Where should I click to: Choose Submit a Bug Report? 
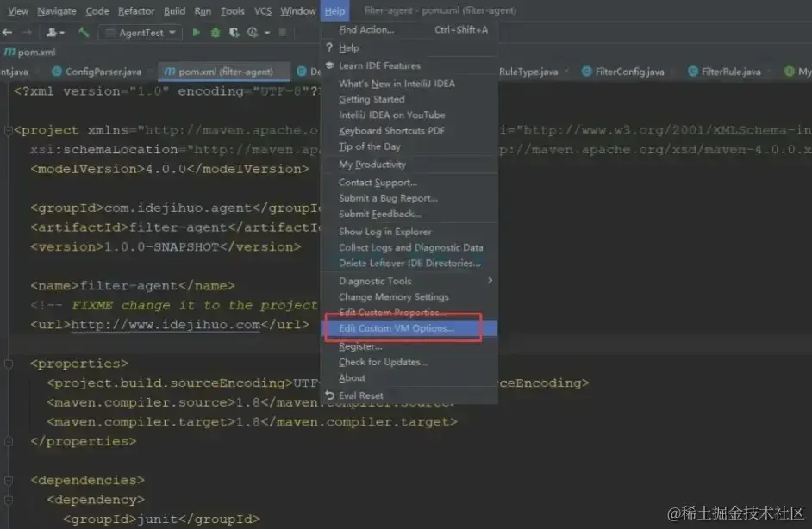409,198
